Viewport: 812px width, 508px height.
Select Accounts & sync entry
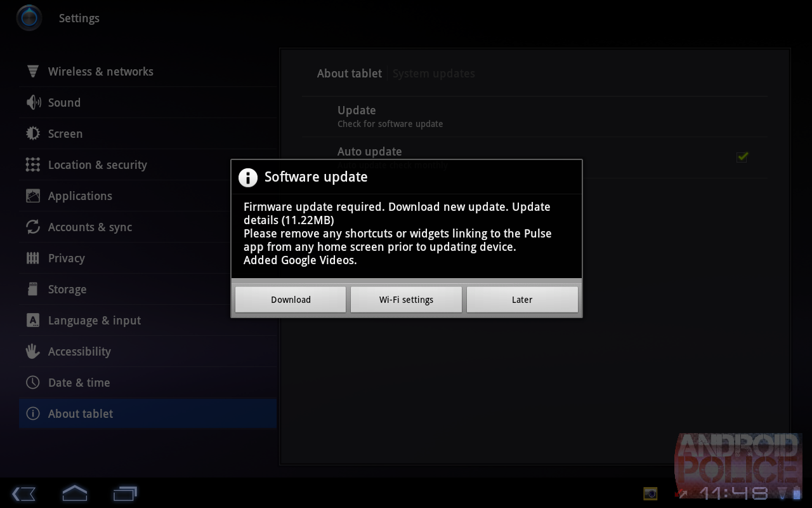point(148,227)
